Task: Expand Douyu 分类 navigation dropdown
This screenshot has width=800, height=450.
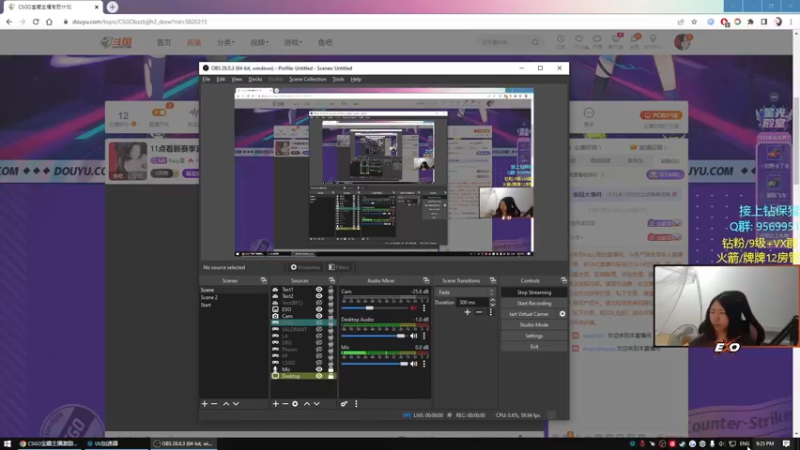Action: click(226, 42)
